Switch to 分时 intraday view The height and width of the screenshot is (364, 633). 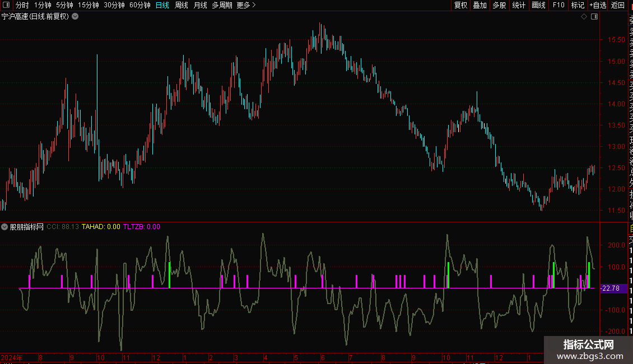22,6
